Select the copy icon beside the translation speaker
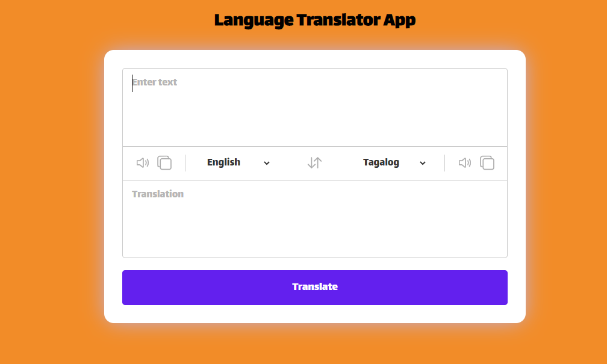The height and width of the screenshot is (364, 607). tap(487, 162)
